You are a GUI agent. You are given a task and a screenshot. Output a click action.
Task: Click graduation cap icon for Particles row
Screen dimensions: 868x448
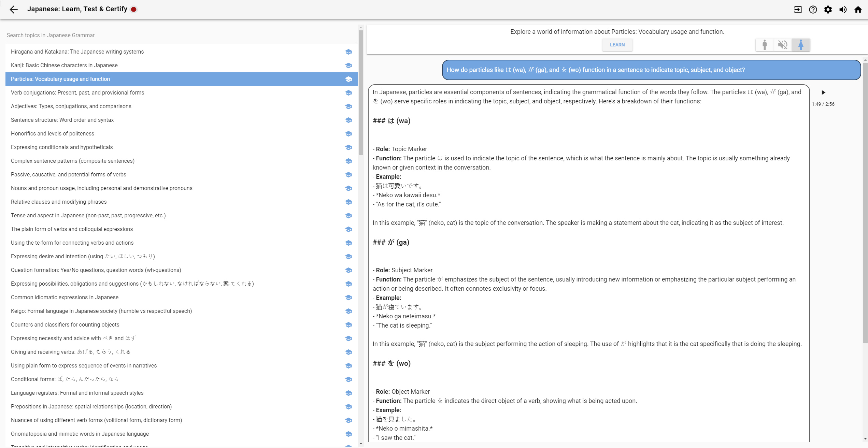click(348, 79)
